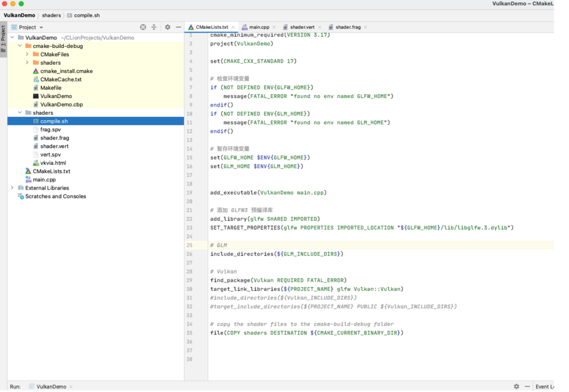This screenshot has width=569, height=392.
Task: Collapse the cmake-build-debug folder
Action: [20, 46]
